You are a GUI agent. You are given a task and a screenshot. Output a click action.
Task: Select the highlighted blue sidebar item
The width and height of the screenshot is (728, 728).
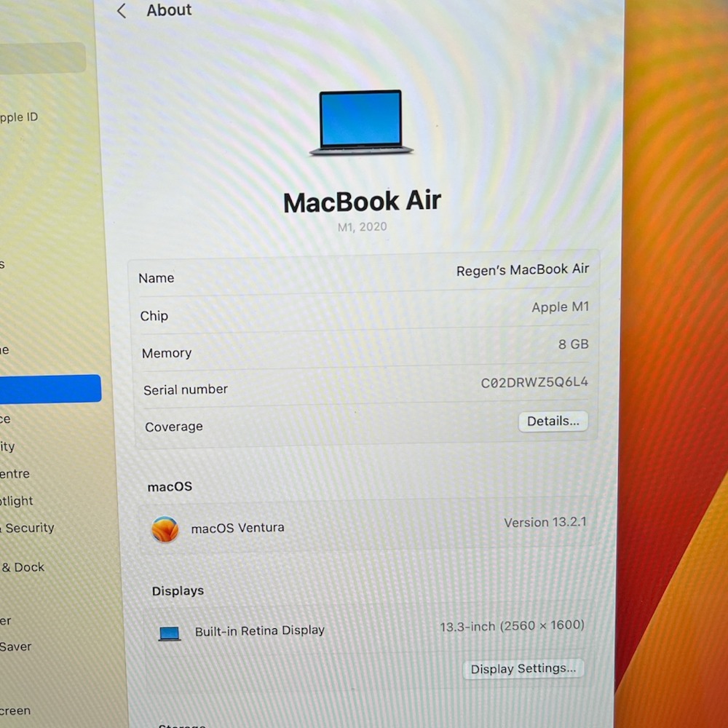(x=50, y=389)
